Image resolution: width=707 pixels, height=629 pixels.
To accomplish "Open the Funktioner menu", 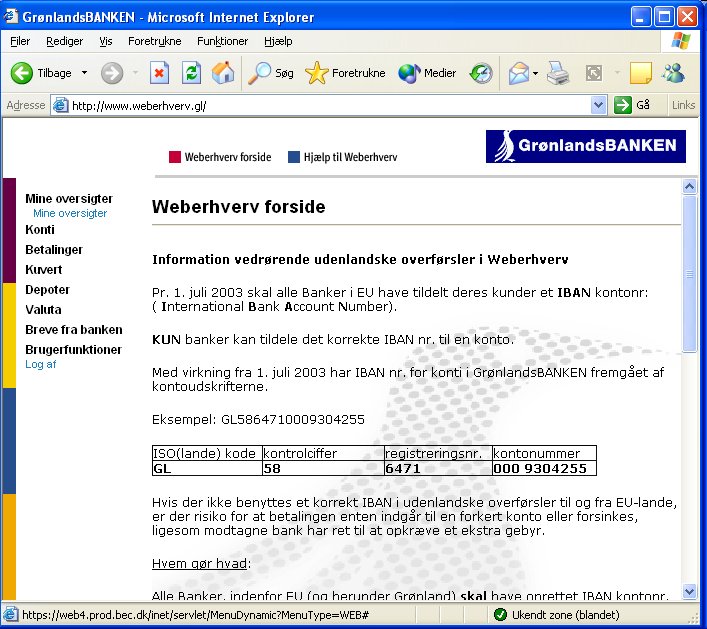I will pos(222,41).
